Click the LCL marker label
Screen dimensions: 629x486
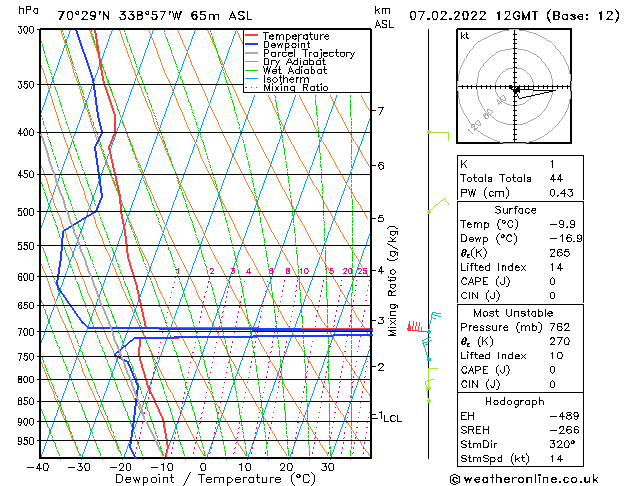click(x=393, y=419)
